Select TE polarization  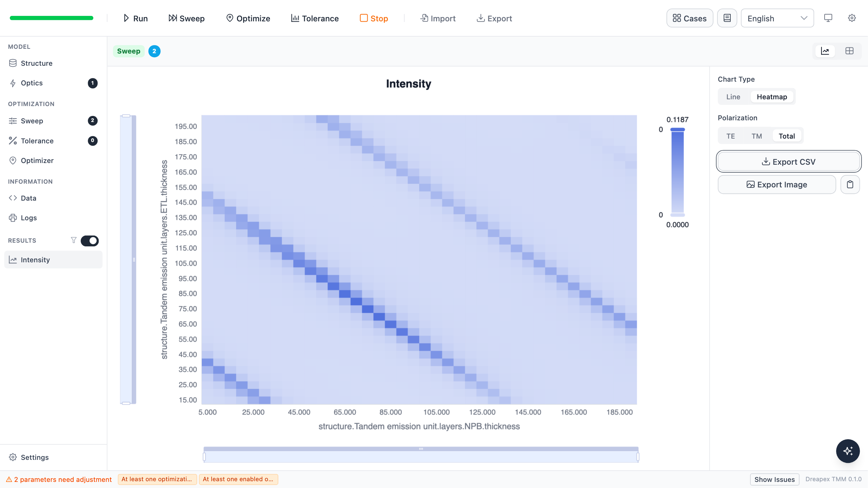pos(730,136)
